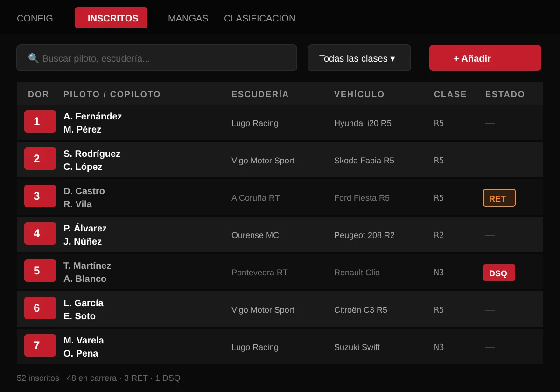Click co-driver name O. Pena
The image size is (560, 392).
point(81,354)
